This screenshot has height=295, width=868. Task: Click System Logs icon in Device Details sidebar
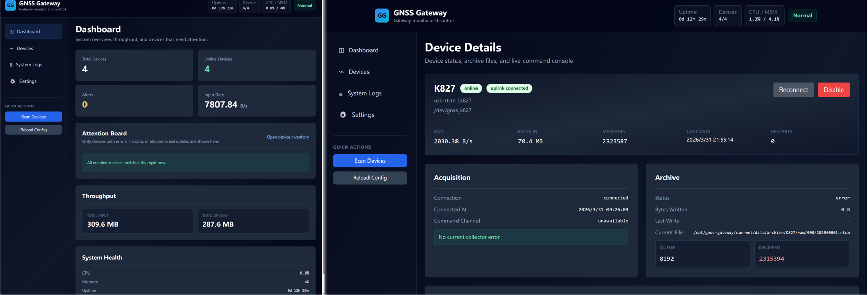(341, 93)
